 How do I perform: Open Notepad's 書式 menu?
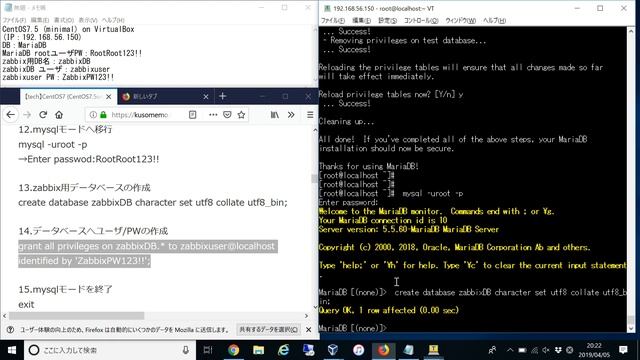click(64, 20)
